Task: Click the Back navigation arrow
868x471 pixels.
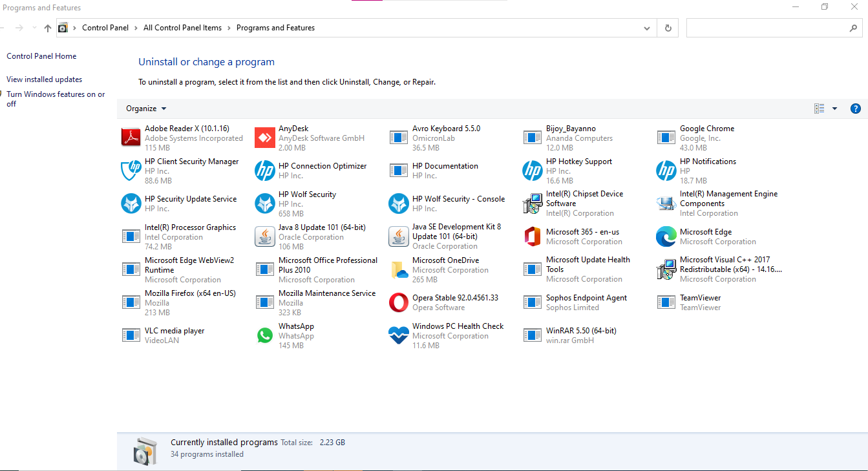Action: click(2, 28)
